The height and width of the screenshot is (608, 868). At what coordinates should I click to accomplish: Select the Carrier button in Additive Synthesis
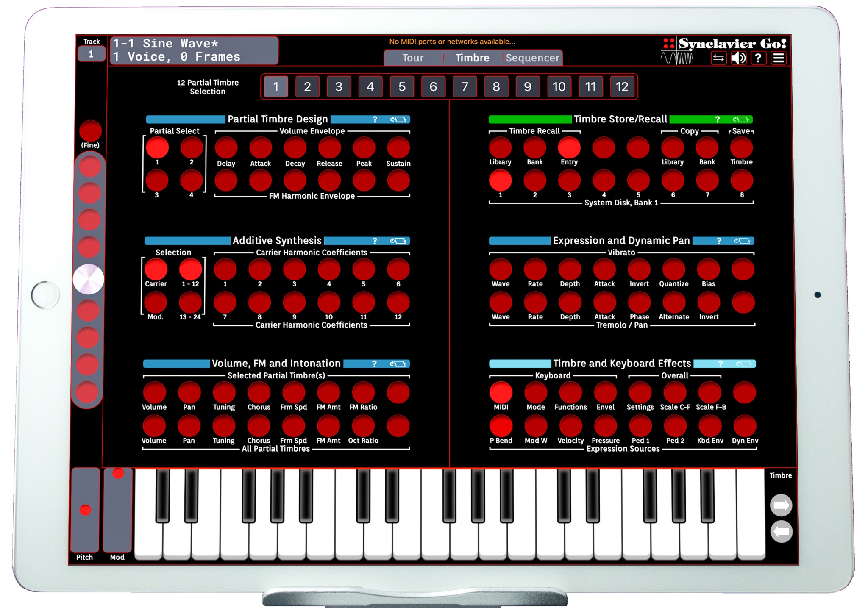156,269
